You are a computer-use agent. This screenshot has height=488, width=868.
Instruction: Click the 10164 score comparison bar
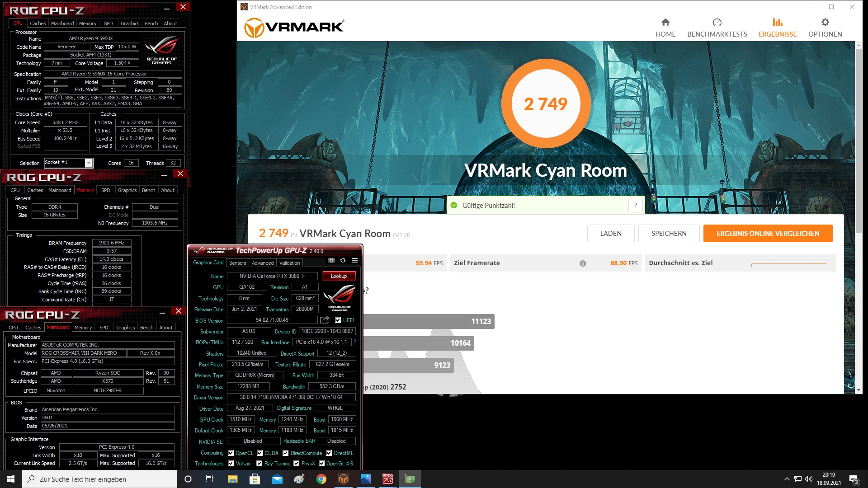[x=419, y=343]
